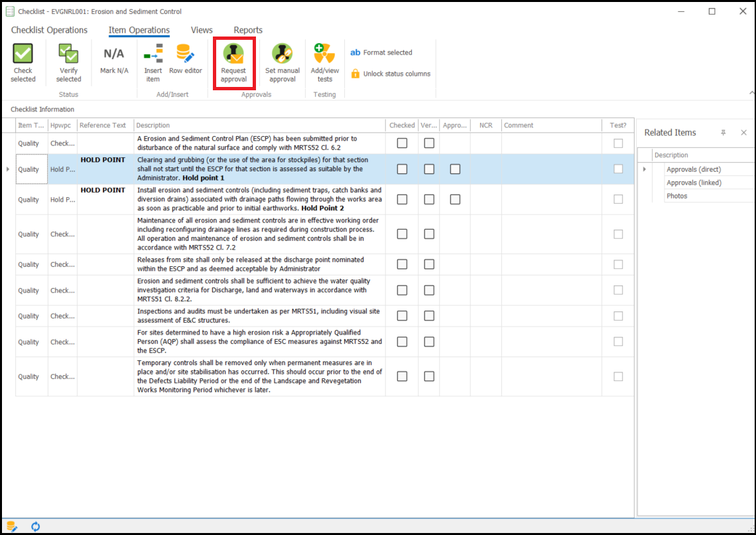Click Format selected button
Viewport: 756px width, 535px height.
coord(381,52)
